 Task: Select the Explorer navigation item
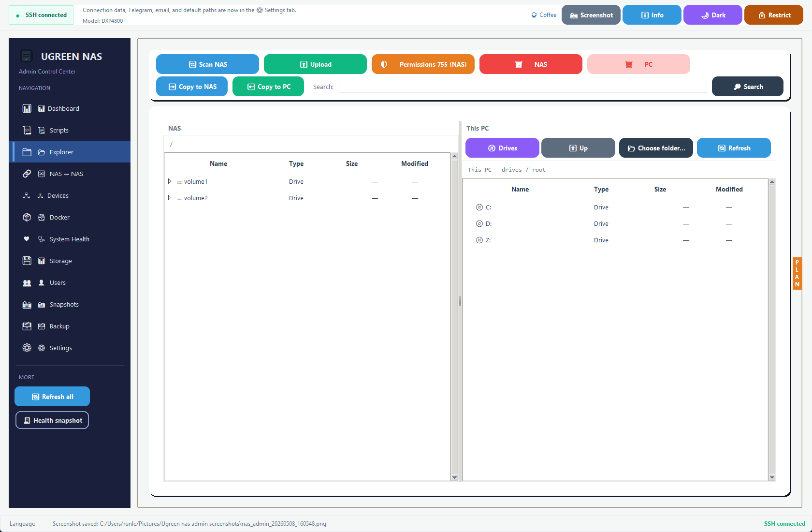coord(70,152)
